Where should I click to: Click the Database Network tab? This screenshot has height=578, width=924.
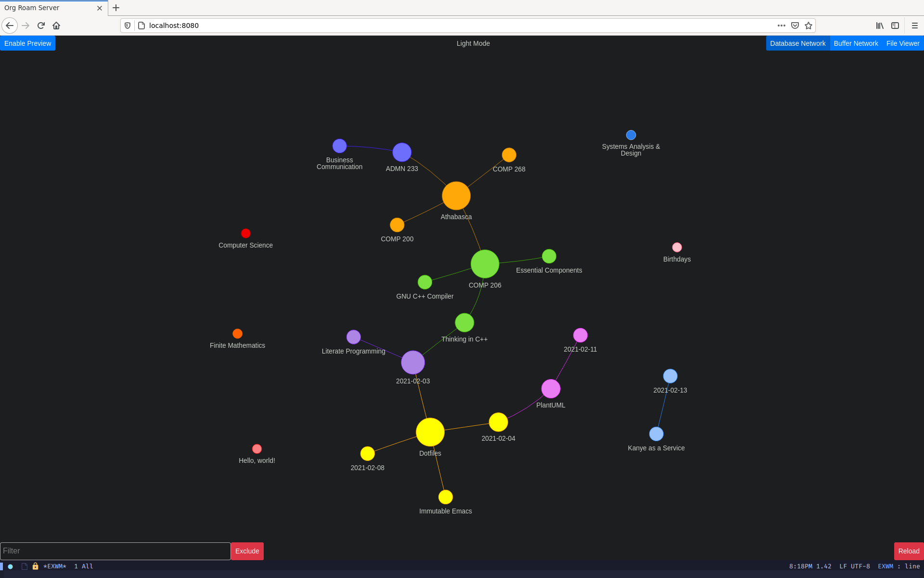click(797, 42)
